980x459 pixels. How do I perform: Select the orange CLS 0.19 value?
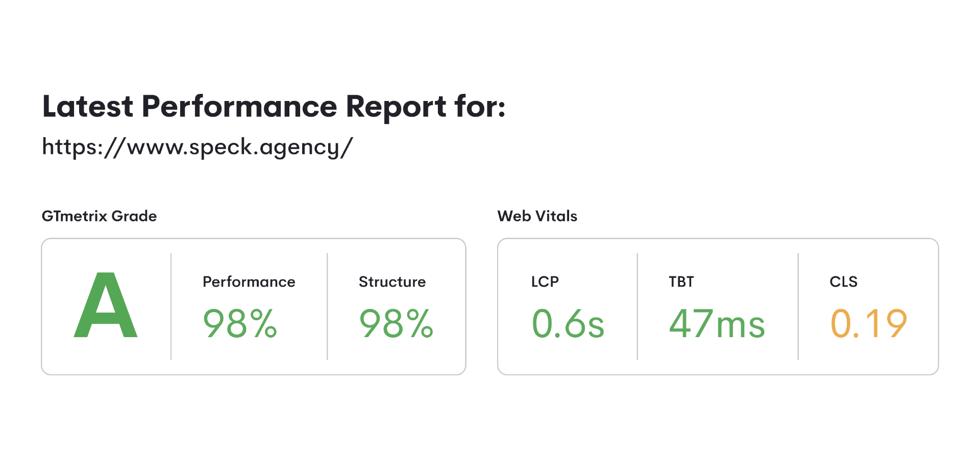click(869, 323)
